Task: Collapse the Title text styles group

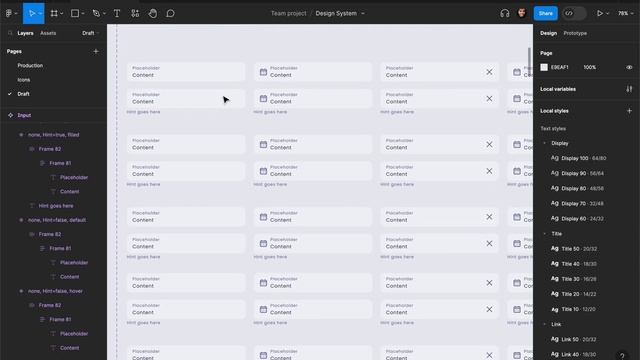Action: pos(545,234)
